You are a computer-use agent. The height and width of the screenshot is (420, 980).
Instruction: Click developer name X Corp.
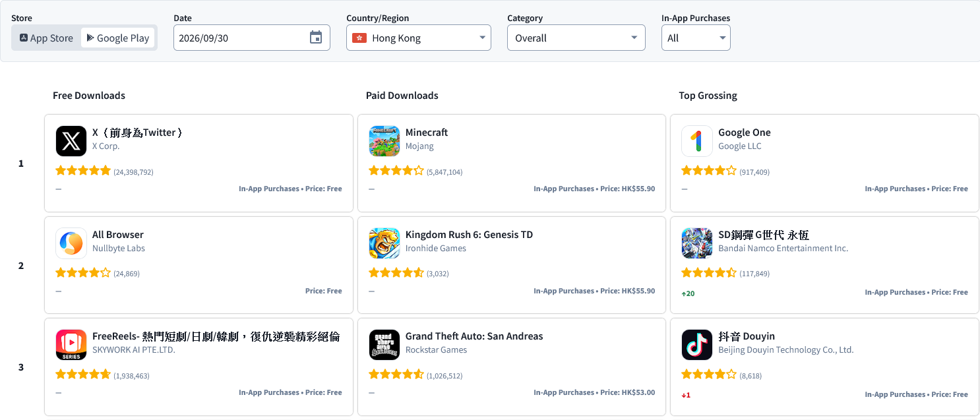[x=106, y=146]
